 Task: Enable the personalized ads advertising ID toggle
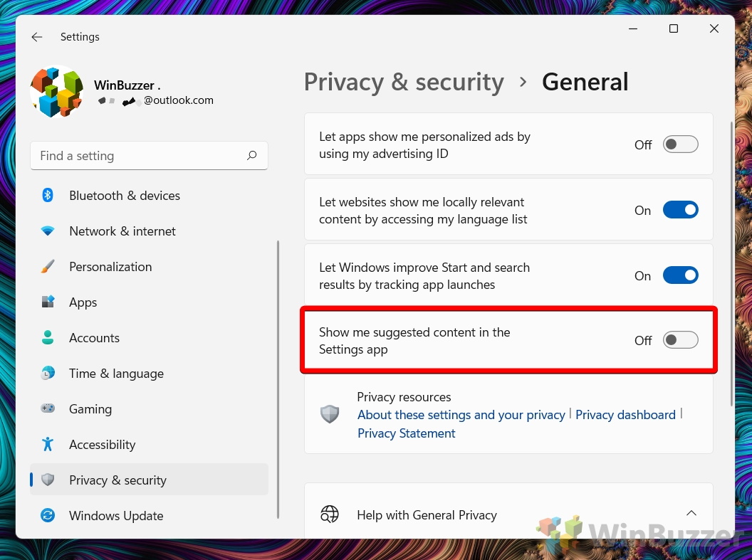[680, 144]
